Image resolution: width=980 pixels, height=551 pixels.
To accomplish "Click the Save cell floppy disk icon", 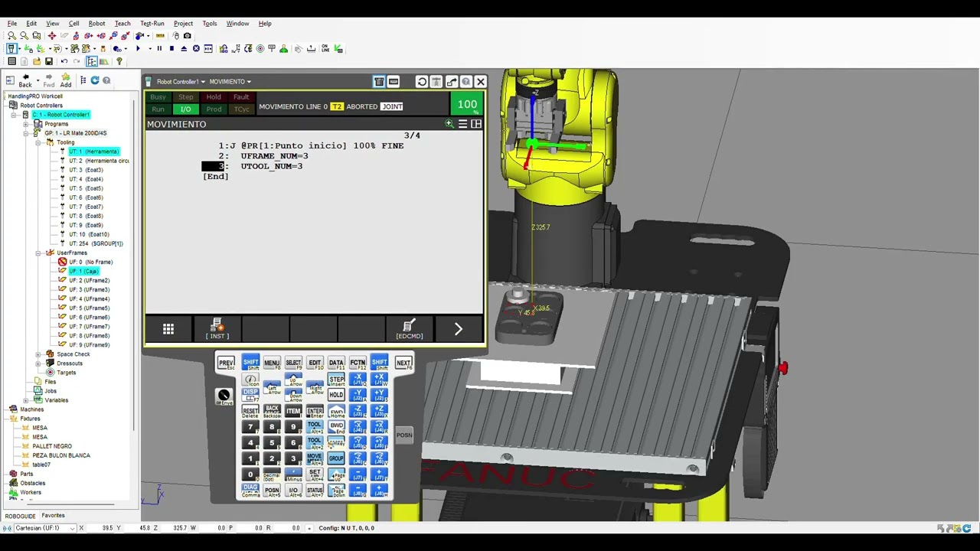I will [x=49, y=61].
